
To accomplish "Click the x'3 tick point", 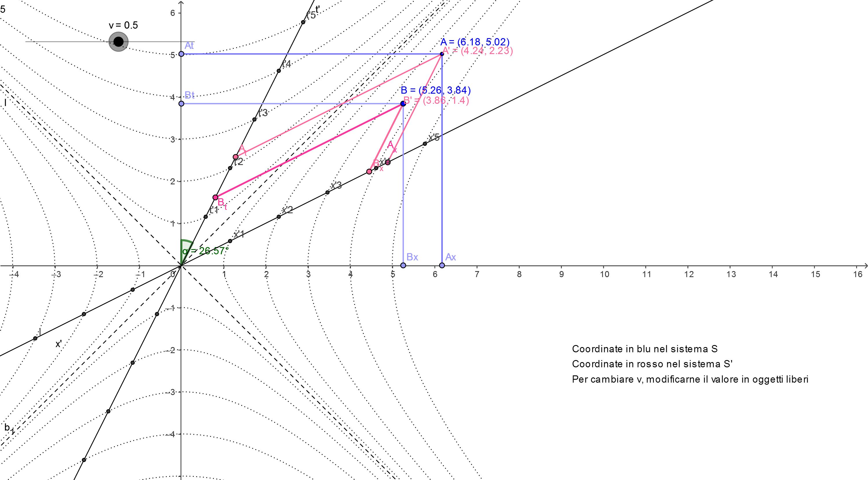I will tap(327, 192).
